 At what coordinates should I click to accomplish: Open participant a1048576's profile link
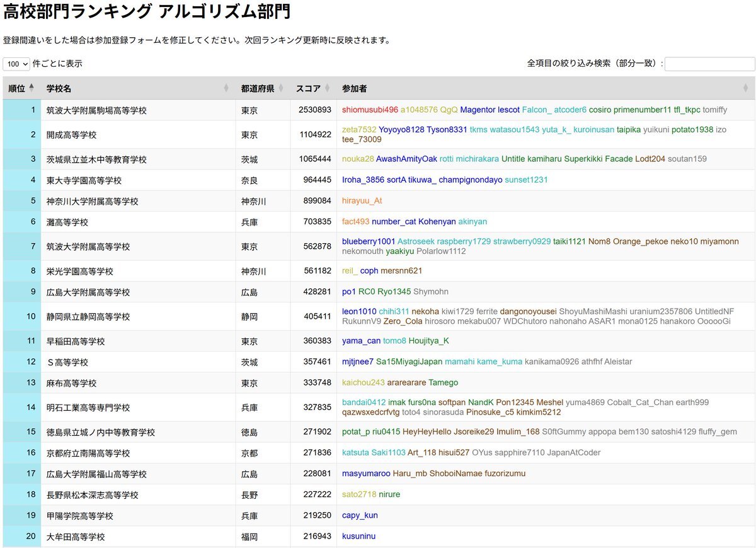pos(419,110)
